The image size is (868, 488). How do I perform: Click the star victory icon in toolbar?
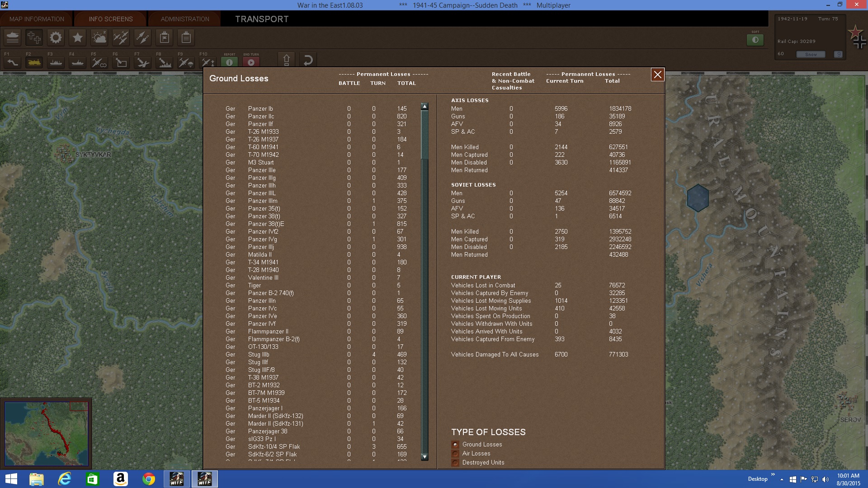click(78, 38)
